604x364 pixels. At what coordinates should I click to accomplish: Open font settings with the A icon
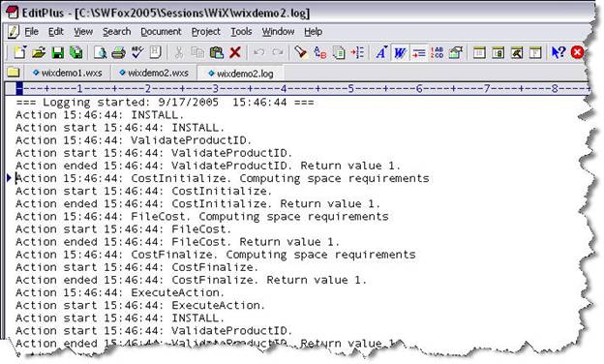(x=381, y=52)
